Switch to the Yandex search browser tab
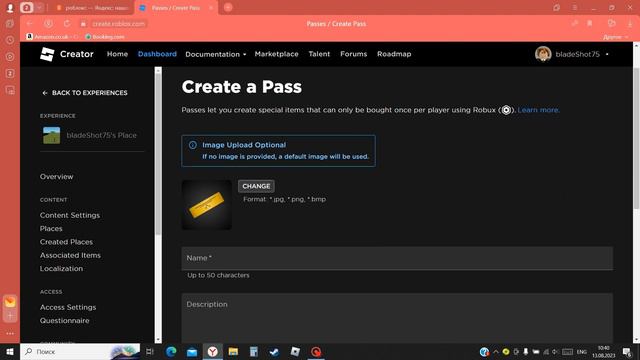Screen dimensions: 640x360 [93, 8]
